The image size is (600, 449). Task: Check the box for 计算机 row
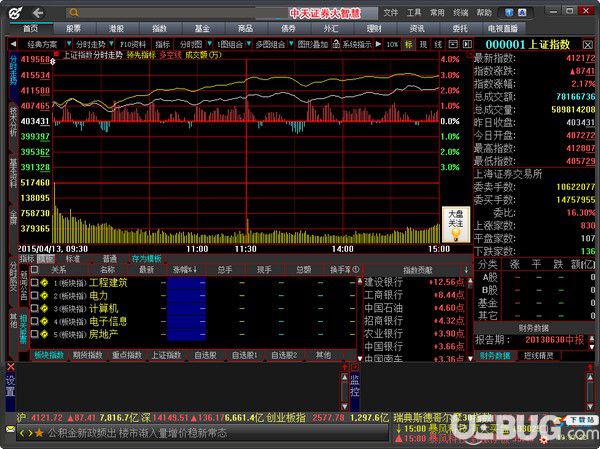[x=34, y=308]
